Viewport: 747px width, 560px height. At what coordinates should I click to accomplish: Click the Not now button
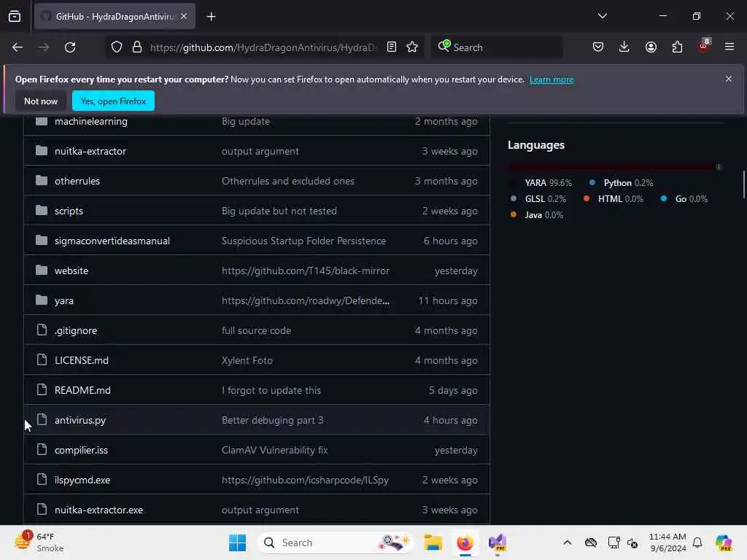(41, 101)
